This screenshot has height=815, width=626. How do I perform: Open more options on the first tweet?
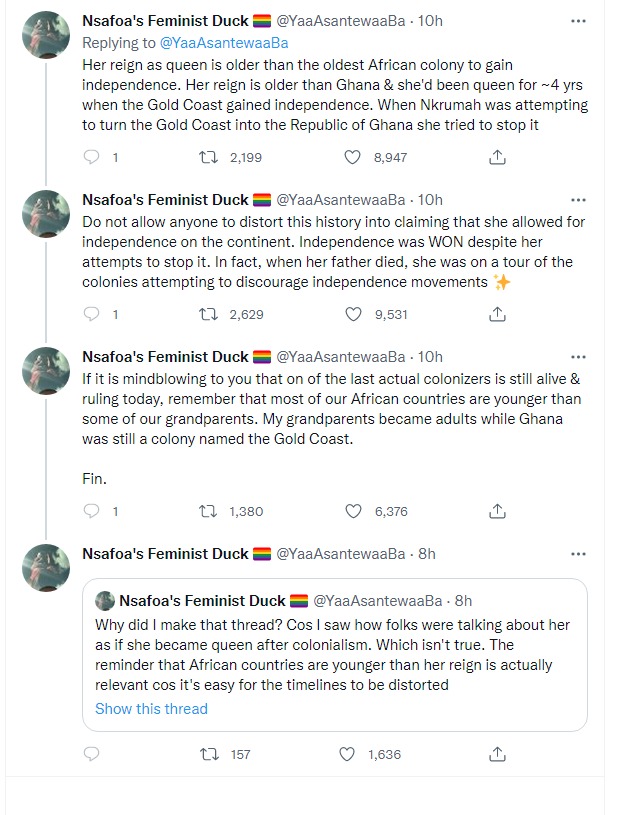point(578,20)
